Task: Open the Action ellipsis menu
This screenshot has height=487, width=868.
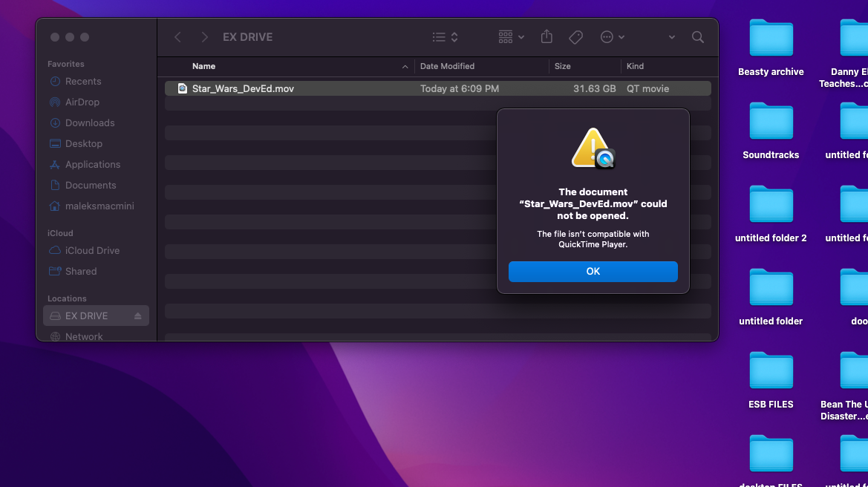Action: click(x=613, y=37)
